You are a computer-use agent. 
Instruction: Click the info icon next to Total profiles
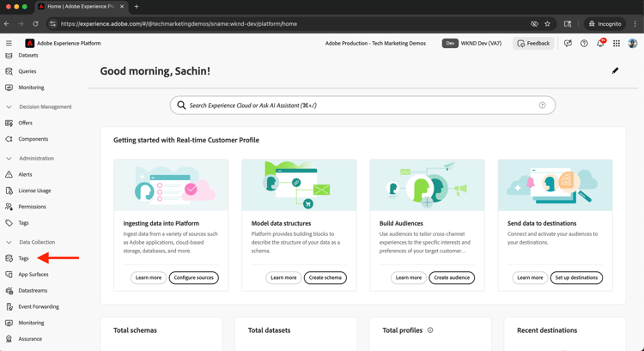pos(430,330)
